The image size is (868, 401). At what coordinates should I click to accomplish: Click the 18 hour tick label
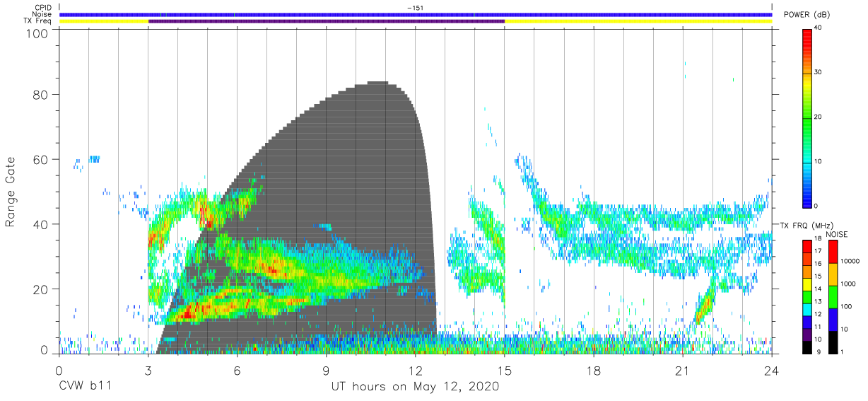click(594, 371)
